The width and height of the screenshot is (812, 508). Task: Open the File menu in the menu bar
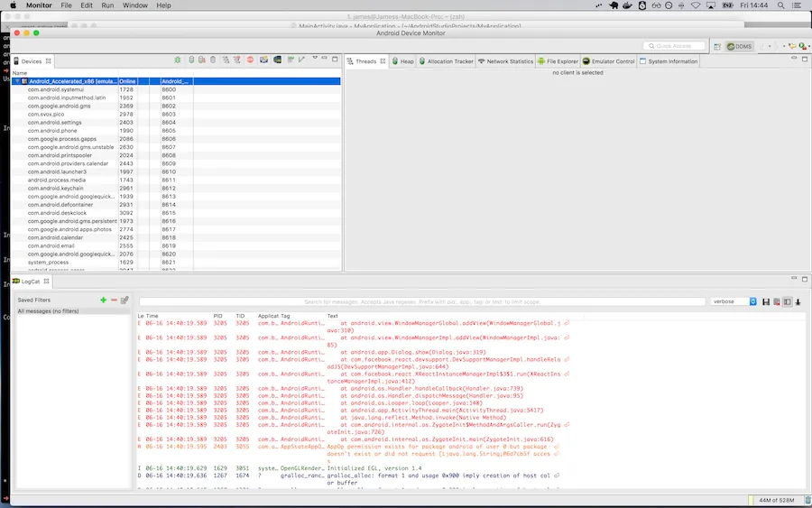tap(66, 5)
